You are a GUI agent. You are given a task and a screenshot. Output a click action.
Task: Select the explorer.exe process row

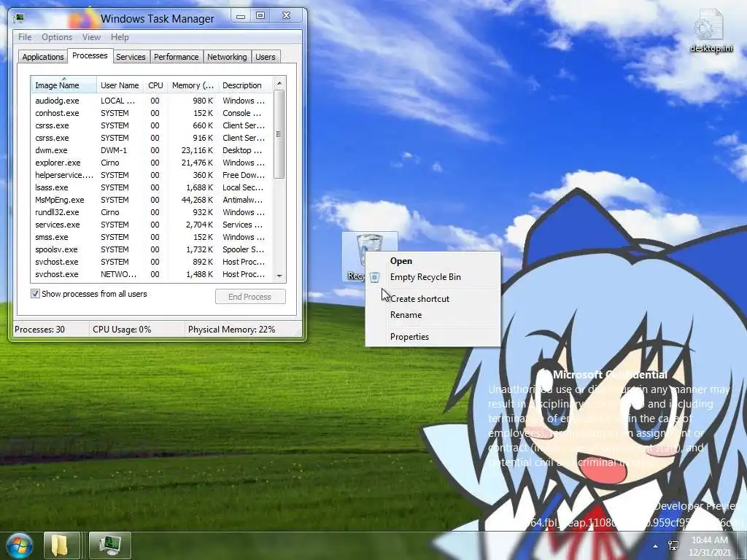coord(152,163)
